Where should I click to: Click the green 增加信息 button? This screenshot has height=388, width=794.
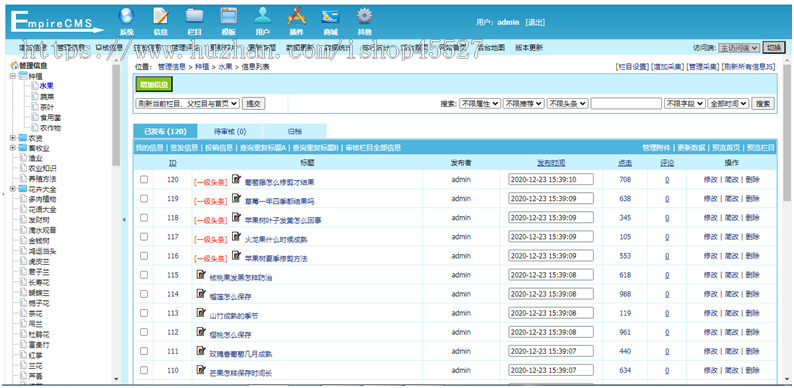(154, 84)
